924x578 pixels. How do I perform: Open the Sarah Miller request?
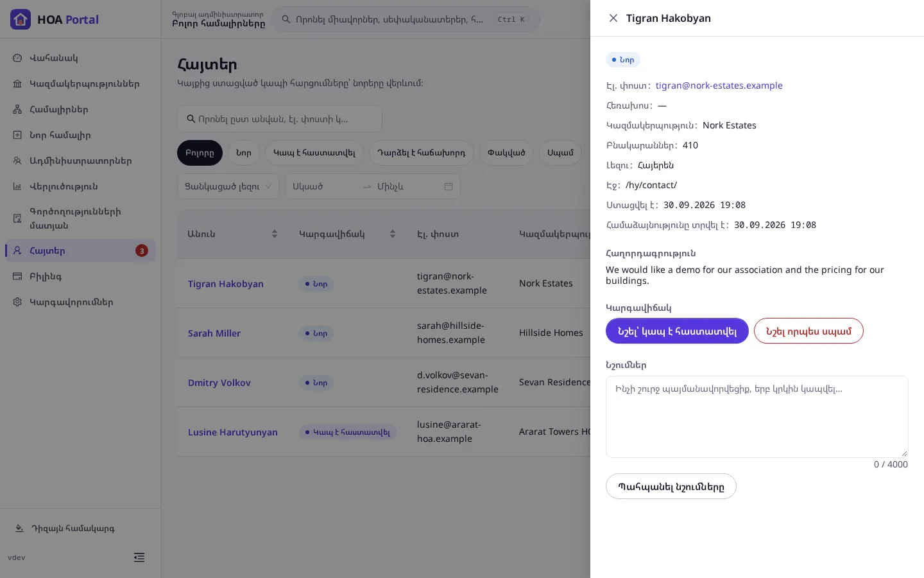(214, 333)
